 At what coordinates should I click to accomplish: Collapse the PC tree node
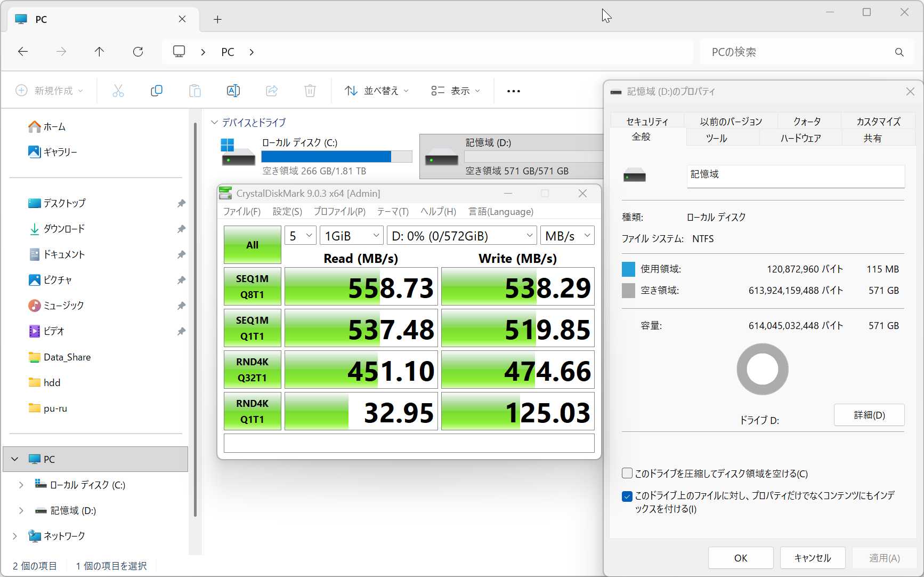click(x=15, y=459)
